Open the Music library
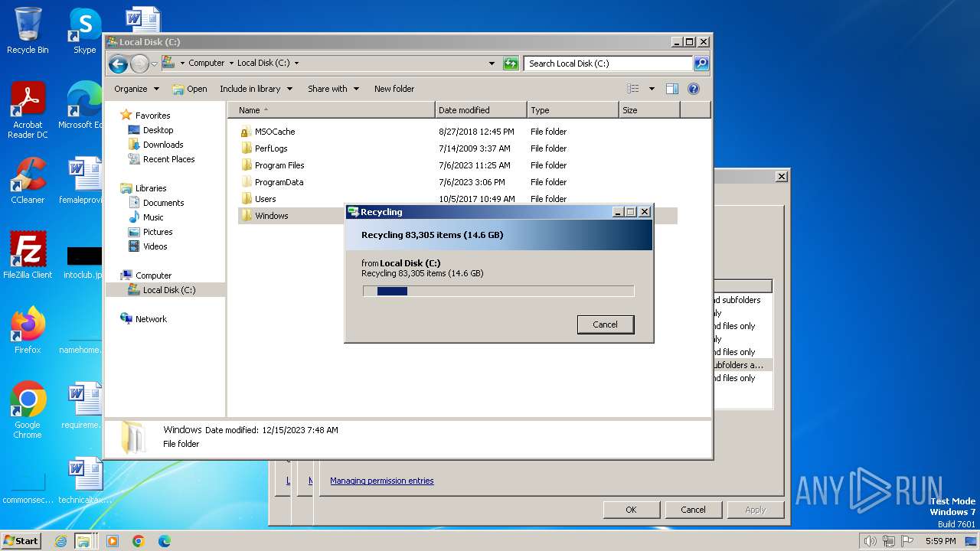Image resolution: width=980 pixels, height=551 pixels. tap(153, 217)
